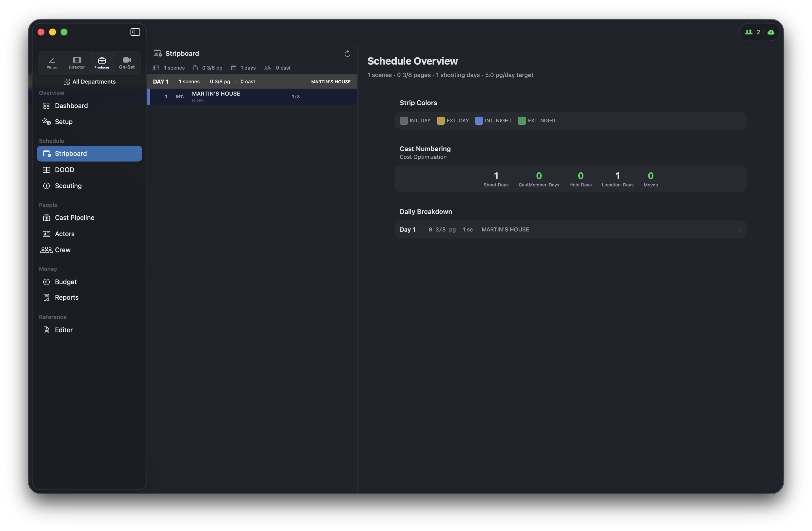The height and width of the screenshot is (531, 812).
Task: Open Cast Pipeline page
Action: (x=74, y=217)
